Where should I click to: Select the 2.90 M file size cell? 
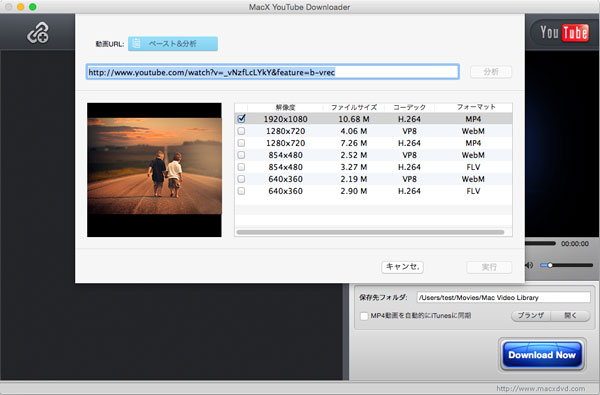point(354,191)
